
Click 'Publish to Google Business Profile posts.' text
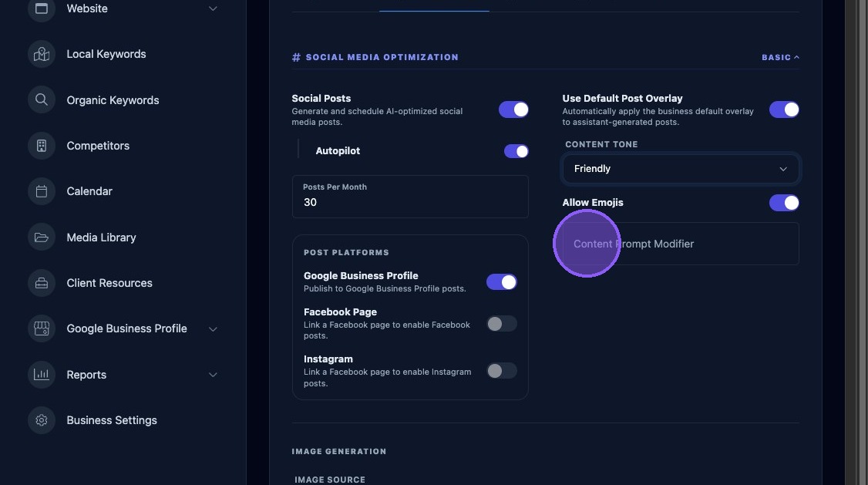(x=385, y=288)
